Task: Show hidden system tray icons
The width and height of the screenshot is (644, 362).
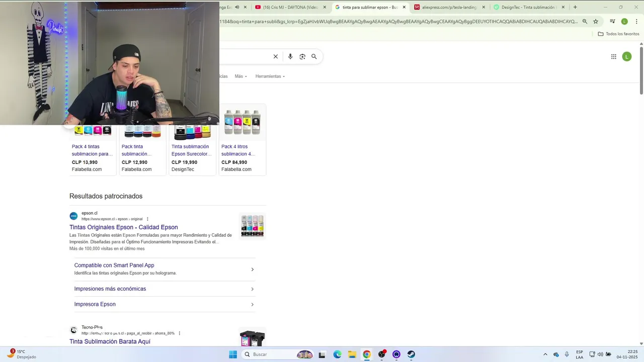Action: tap(545, 354)
